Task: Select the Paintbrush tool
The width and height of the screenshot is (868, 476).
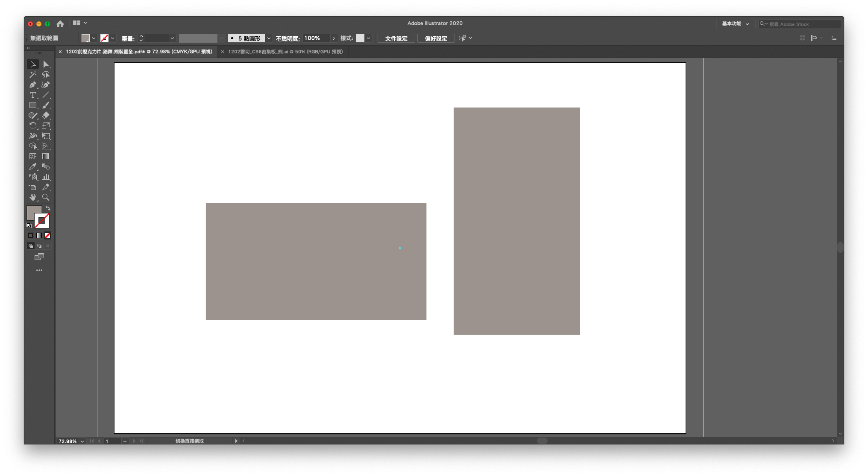Action: coord(46,105)
